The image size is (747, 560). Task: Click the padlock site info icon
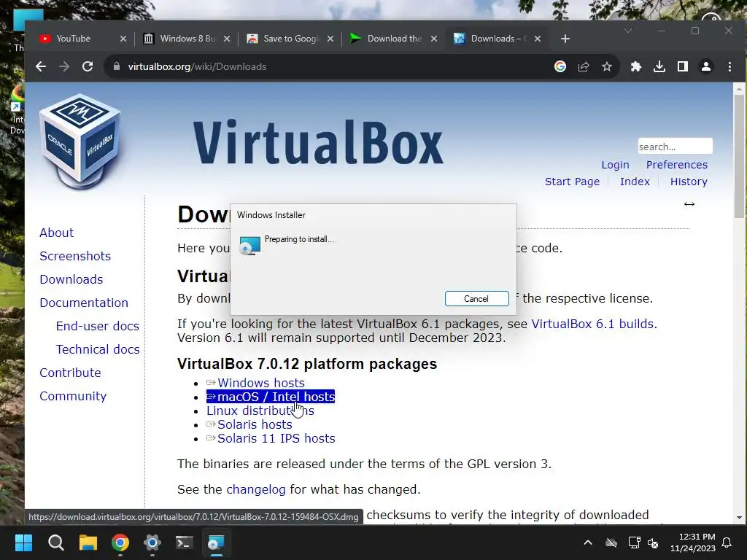(116, 66)
